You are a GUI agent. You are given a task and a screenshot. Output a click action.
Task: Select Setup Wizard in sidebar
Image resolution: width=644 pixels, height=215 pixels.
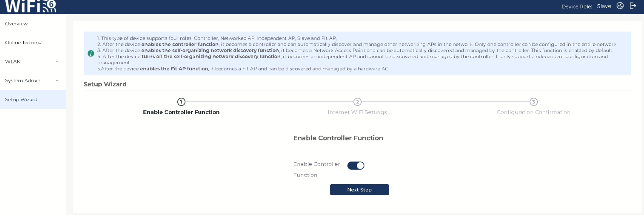pyautogui.click(x=21, y=100)
